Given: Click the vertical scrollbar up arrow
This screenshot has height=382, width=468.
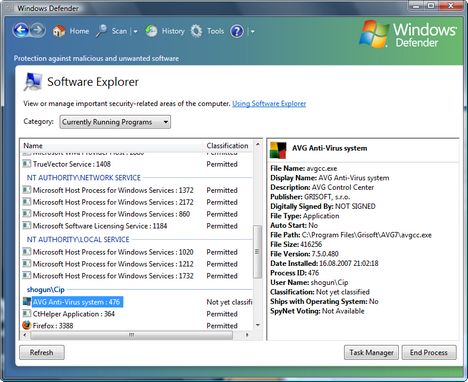Looking at the screenshot, I should click(258, 145).
